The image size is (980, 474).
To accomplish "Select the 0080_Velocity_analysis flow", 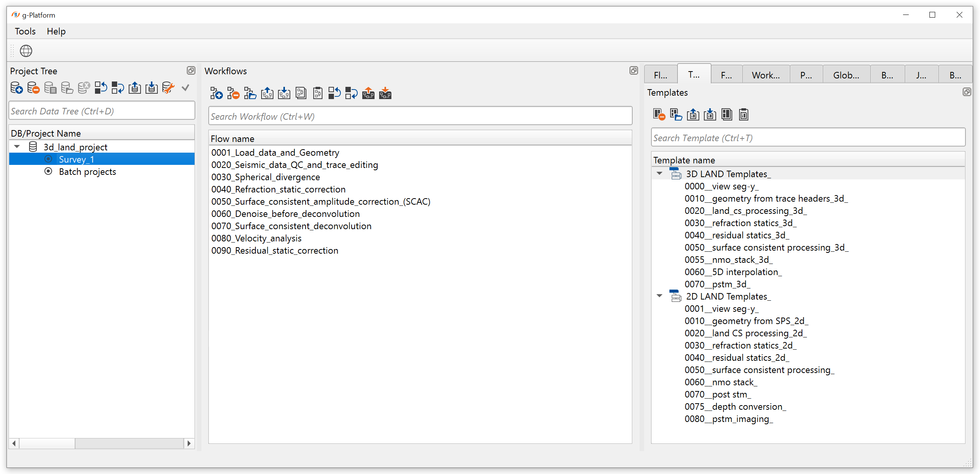I will pyautogui.click(x=256, y=238).
